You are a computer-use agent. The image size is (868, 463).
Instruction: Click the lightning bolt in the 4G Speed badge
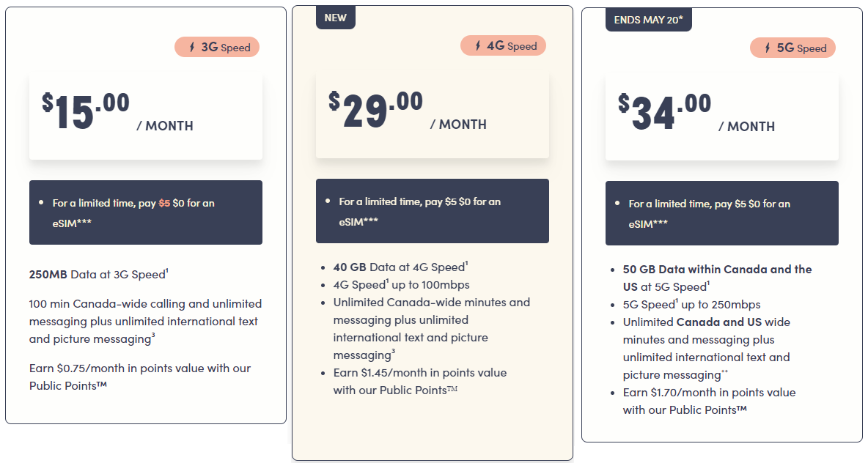pos(478,45)
